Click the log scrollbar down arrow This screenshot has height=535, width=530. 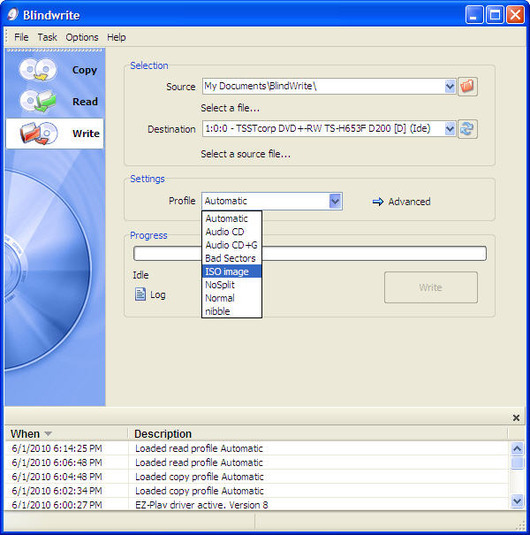(517, 501)
